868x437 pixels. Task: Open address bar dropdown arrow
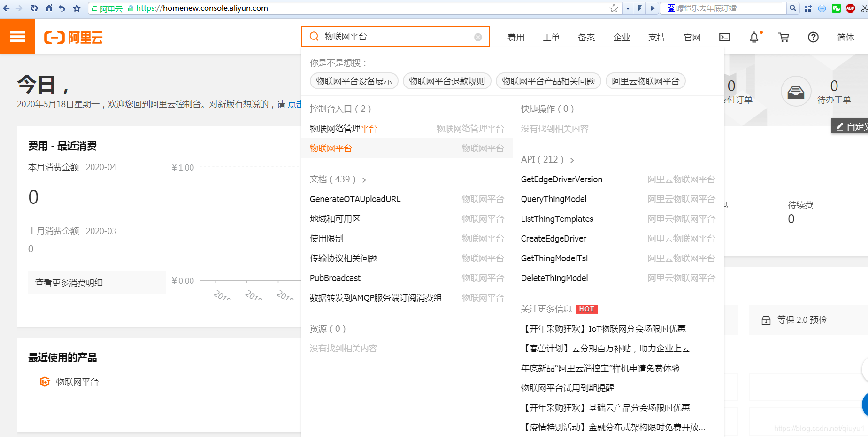[x=628, y=8]
